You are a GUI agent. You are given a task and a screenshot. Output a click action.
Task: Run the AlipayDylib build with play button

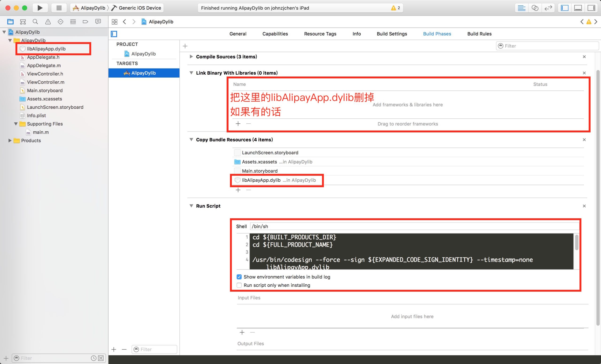click(x=40, y=8)
